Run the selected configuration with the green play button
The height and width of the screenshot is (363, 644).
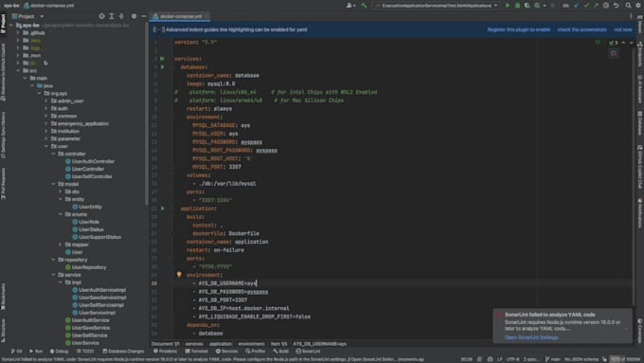point(508,6)
